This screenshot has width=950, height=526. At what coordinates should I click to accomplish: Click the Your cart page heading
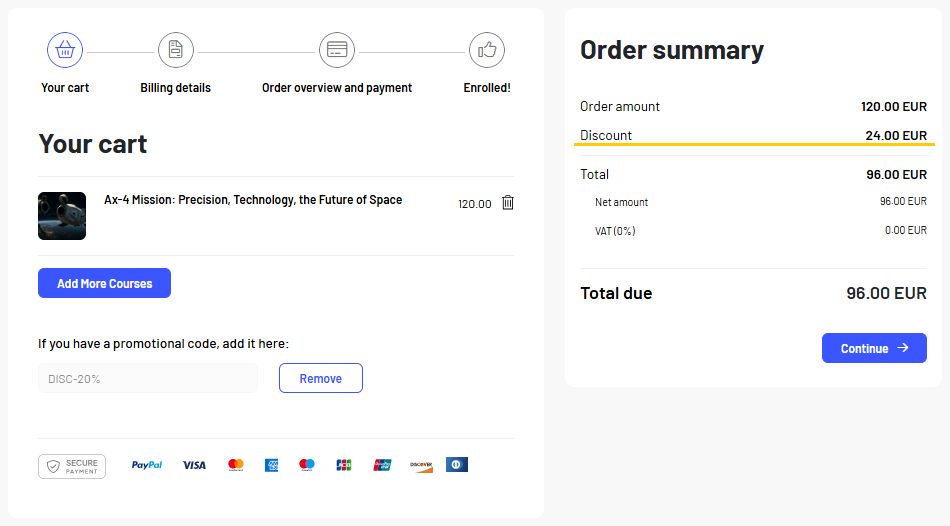click(93, 144)
